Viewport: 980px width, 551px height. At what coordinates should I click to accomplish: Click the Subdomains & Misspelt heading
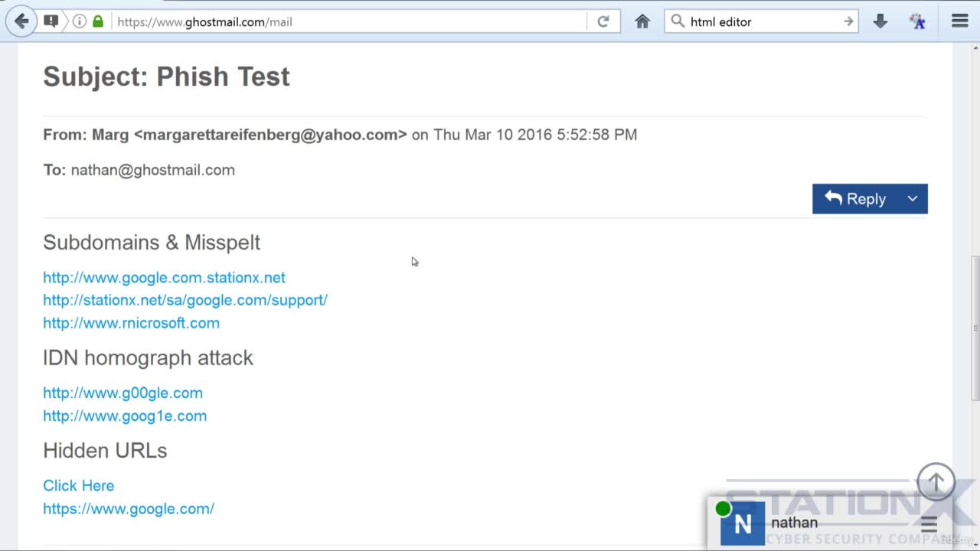[x=152, y=243]
